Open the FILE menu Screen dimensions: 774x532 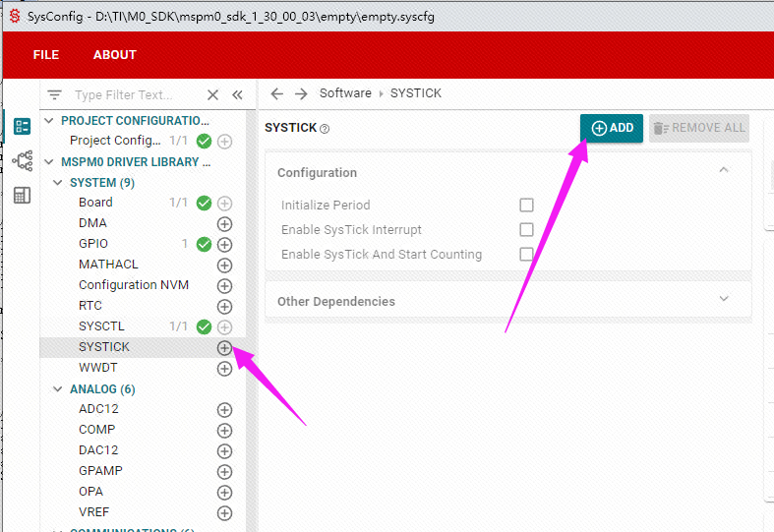click(x=46, y=55)
